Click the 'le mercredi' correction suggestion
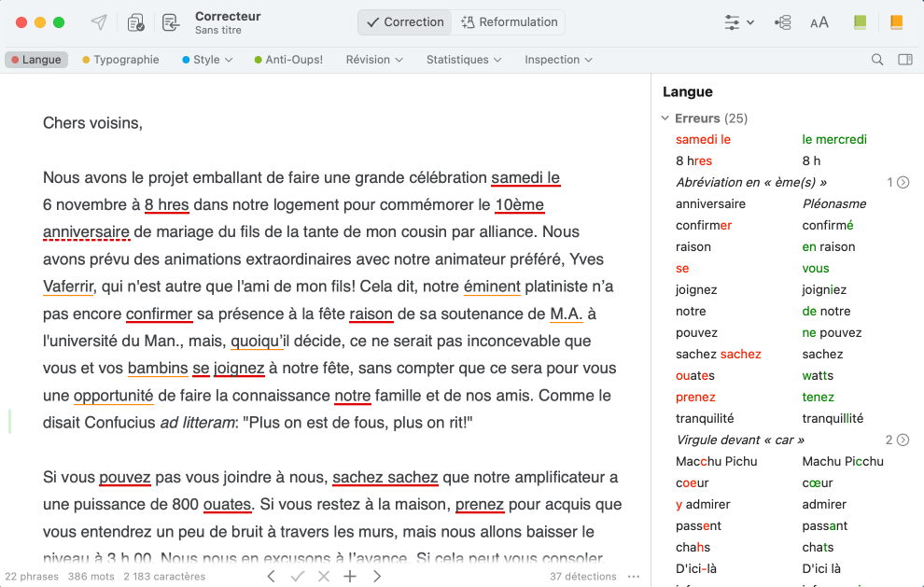 tap(834, 140)
